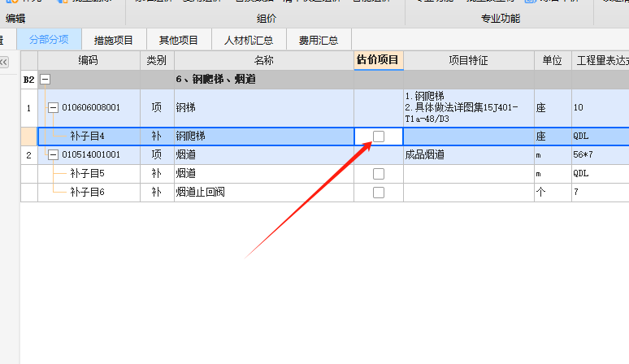Open the 措施项目 tab
The height and width of the screenshot is (364, 629).
pos(114,40)
